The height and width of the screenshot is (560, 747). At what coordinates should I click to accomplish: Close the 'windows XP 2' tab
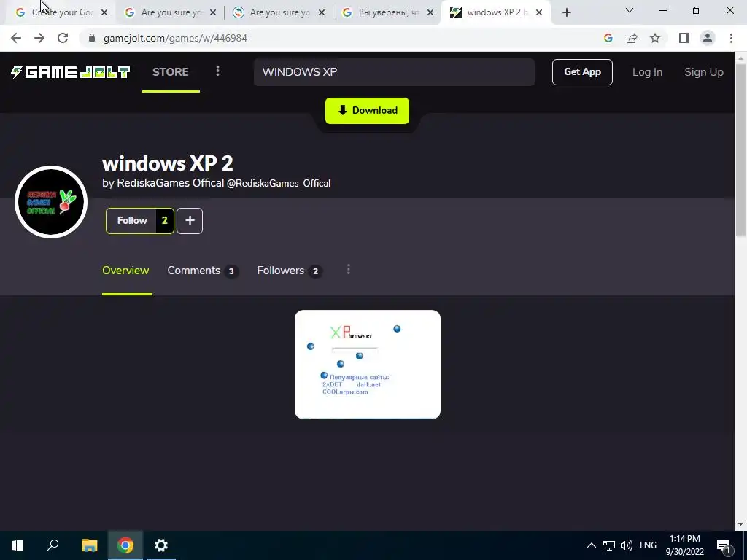pyautogui.click(x=539, y=12)
